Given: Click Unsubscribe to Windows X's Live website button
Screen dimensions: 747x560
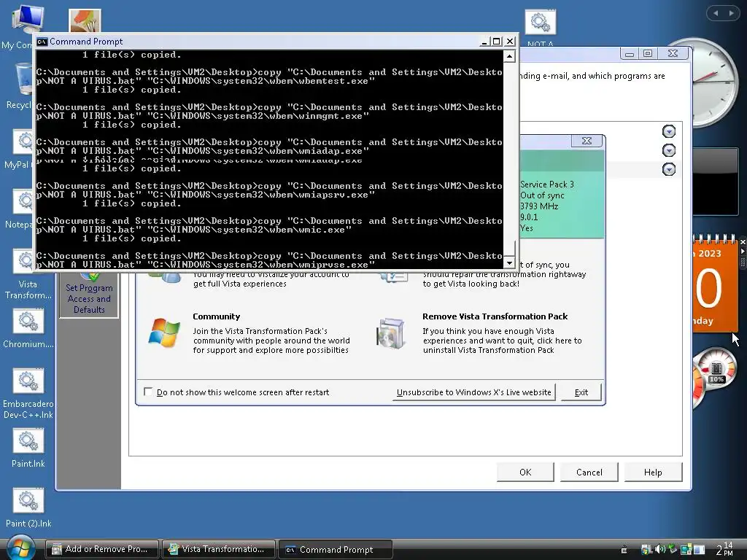Looking at the screenshot, I should coord(473,392).
